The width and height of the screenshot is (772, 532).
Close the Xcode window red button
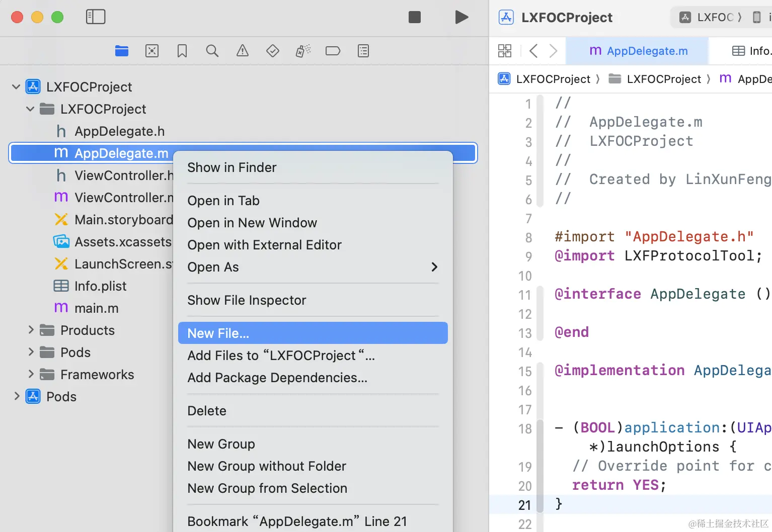click(17, 17)
